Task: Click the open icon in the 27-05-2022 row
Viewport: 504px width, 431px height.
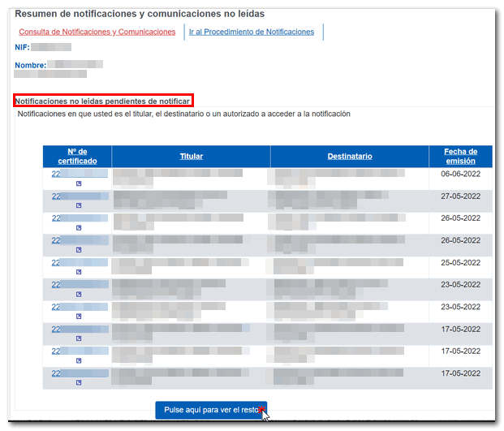Action: 79,206
